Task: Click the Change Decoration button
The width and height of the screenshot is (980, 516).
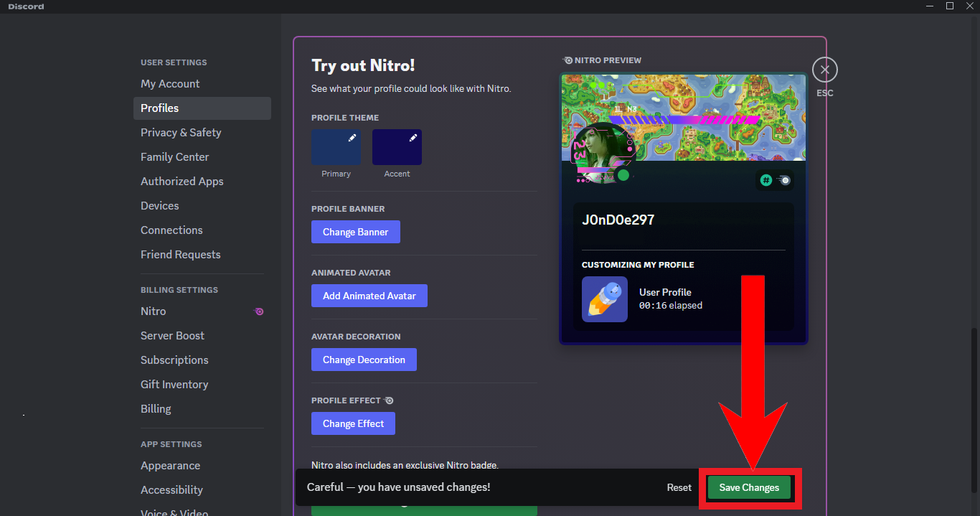Action: [x=364, y=360]
